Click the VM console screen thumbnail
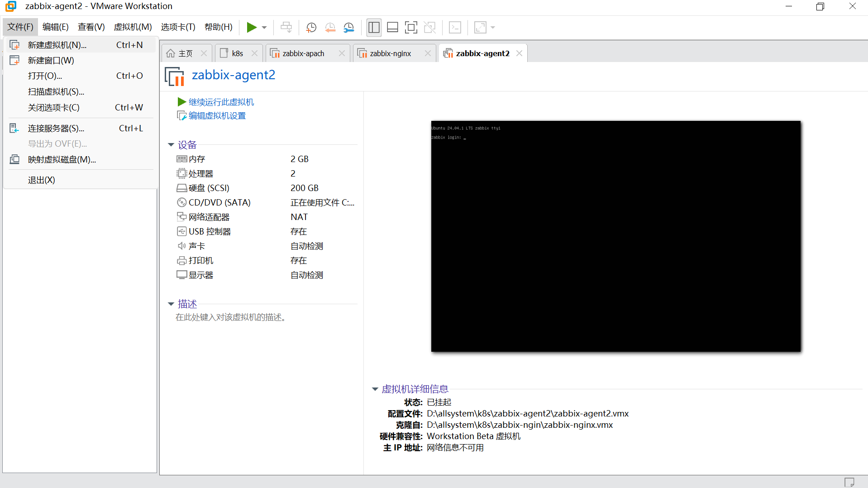This screenshot has height=488, width=868. 616,236
